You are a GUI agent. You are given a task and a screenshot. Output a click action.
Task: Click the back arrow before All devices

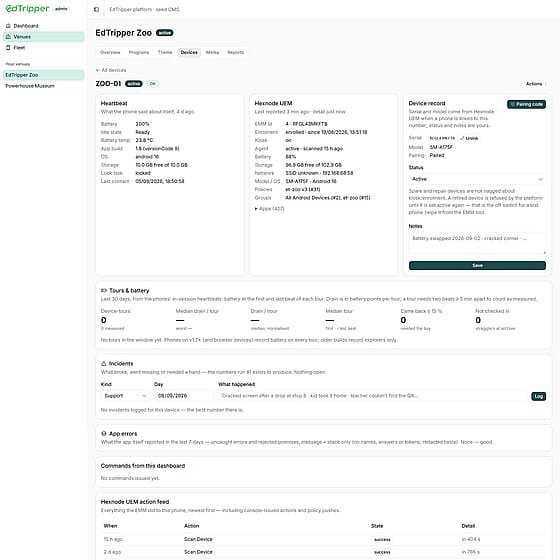(x=98, y=70)
